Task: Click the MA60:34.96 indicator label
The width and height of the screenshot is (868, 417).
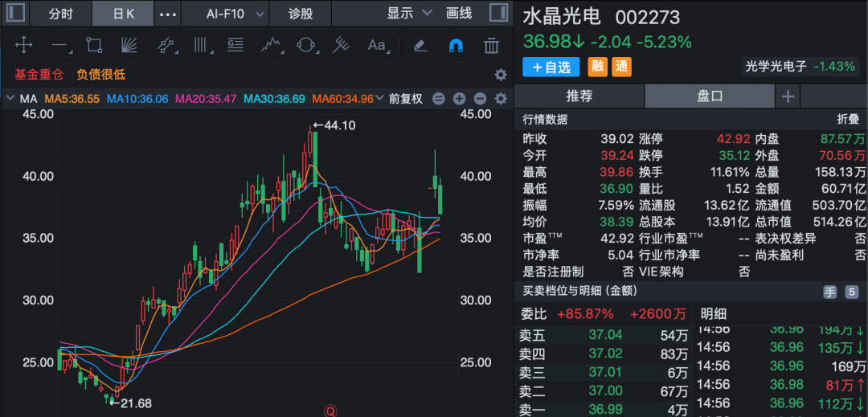Action: [342, 99]
